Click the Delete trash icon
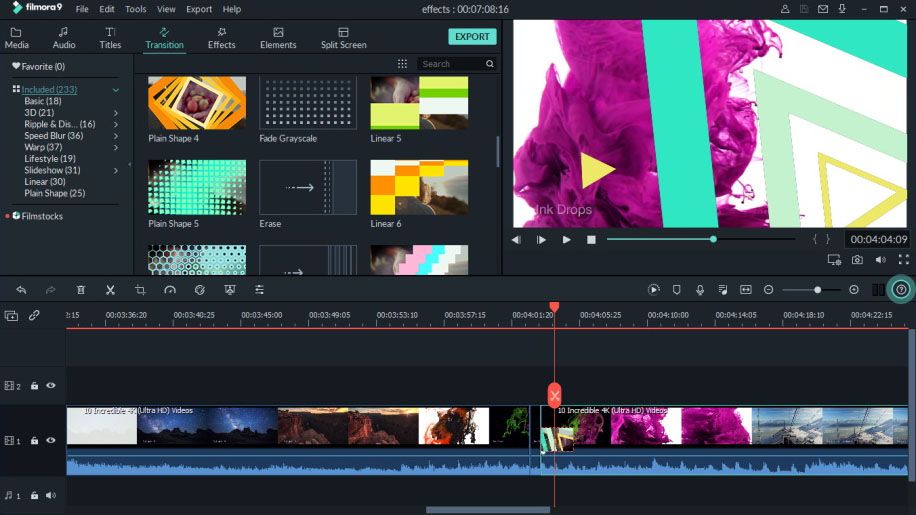 point(81,290)
